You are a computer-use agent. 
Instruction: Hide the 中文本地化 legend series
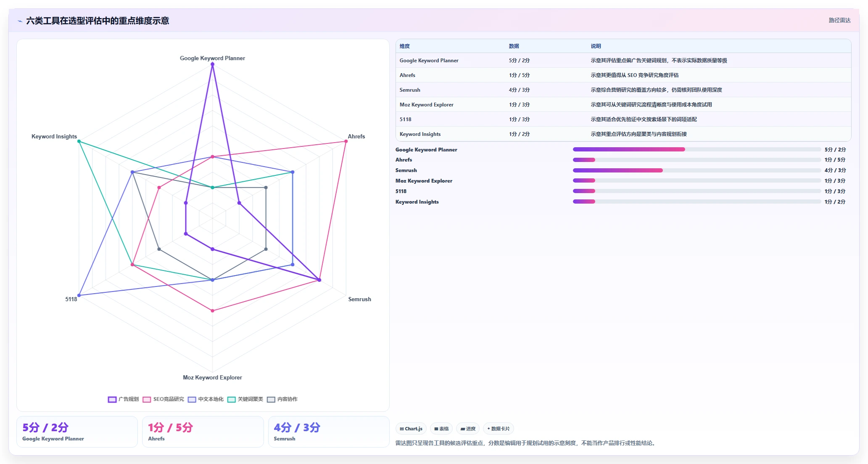tap(206, 399)
